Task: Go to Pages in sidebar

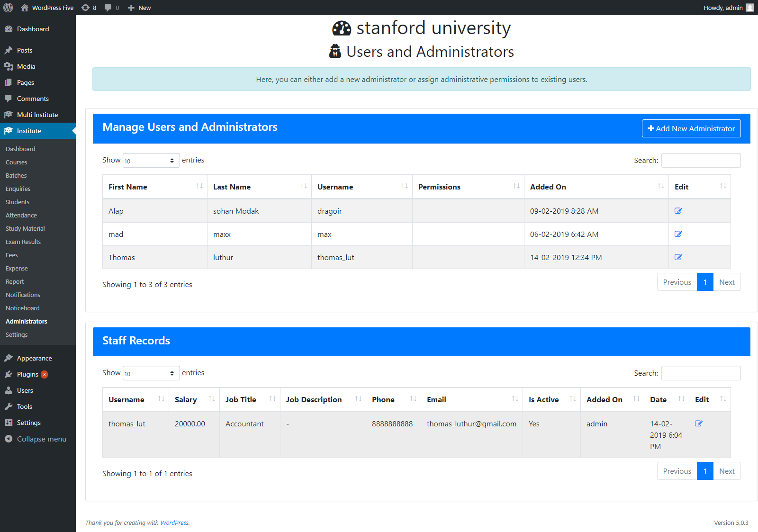Action: point(38,82)
